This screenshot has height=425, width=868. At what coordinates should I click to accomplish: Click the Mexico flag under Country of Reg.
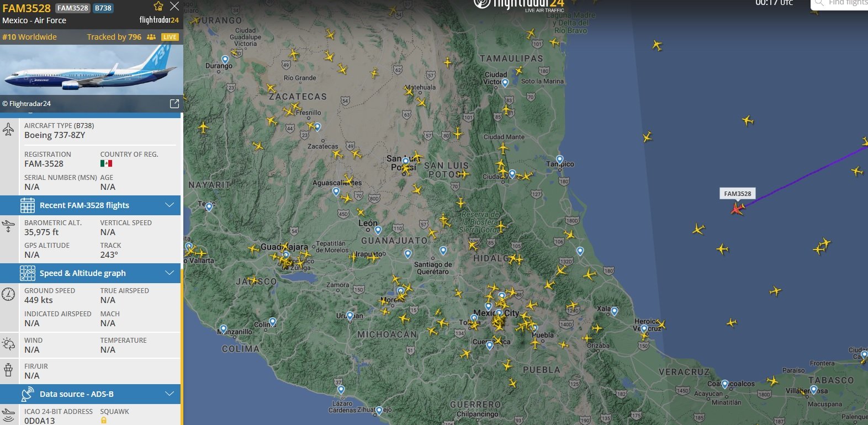tap(106, 163)
